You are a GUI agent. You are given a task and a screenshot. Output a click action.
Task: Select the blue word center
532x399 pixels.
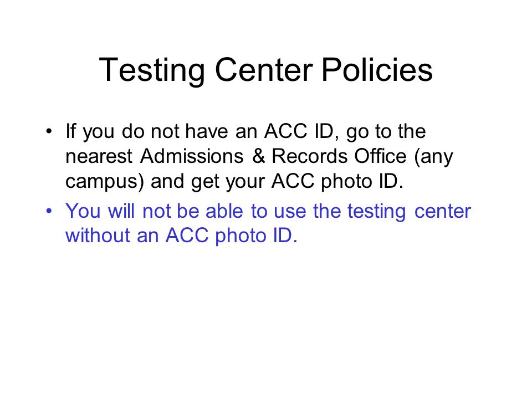pos(442,211)
